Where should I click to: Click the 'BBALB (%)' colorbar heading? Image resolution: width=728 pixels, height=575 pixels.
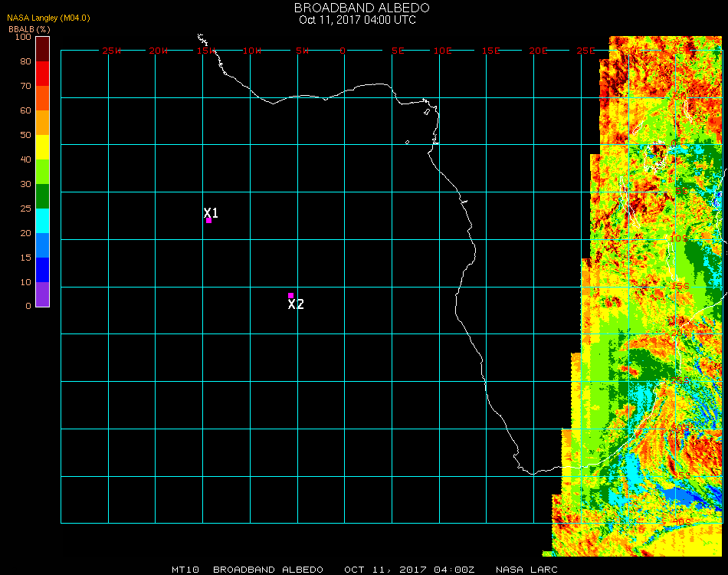pyautogui.click(x=29, y=29)
